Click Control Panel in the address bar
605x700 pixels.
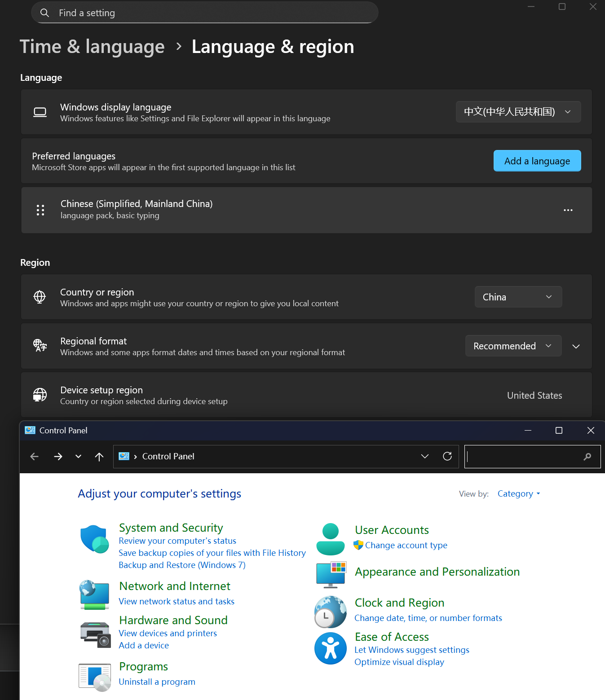click(x=168, y=456)
